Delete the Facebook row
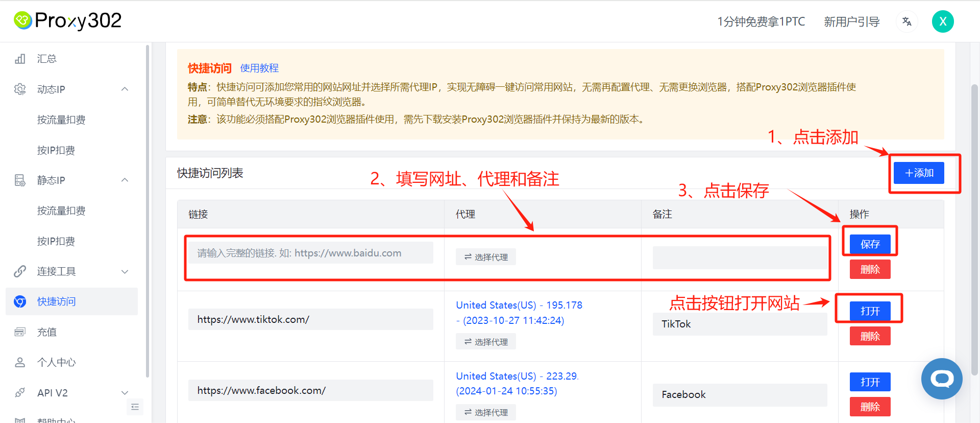 pyautogui.click(x=870, y=407)
